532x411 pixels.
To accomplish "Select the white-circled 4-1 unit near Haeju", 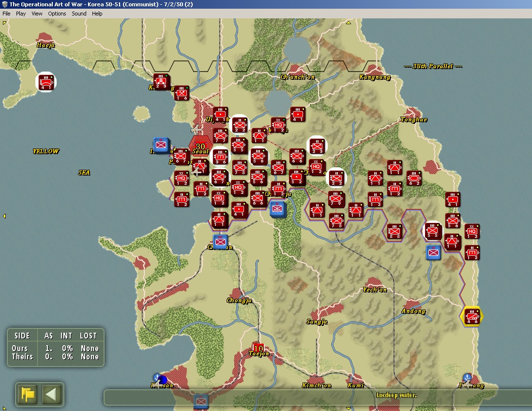I will [46, 82].
